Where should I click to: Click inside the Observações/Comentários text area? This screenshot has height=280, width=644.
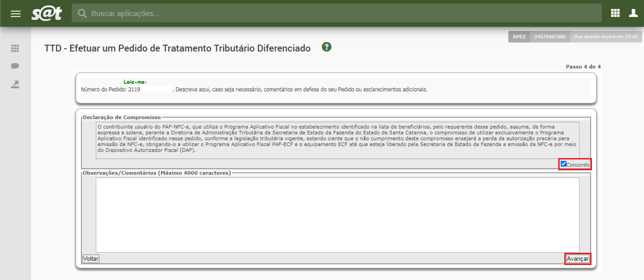pos(337,215)
